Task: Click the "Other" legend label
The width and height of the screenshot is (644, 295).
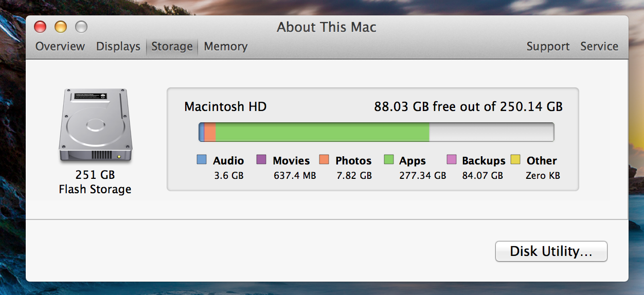Action: tap(542, 160)
